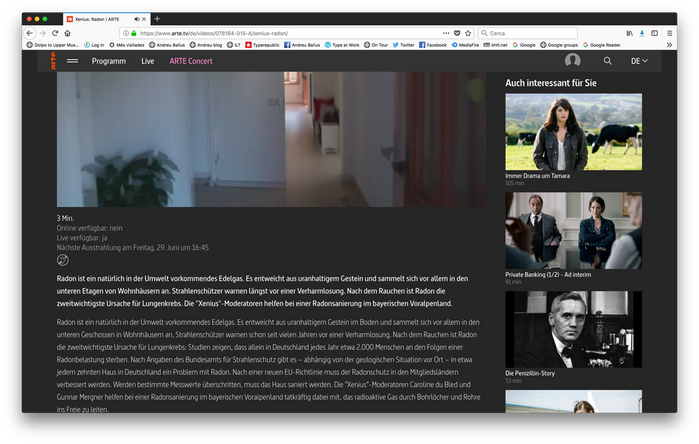Open ARTE Concert section

click(191, 61)
